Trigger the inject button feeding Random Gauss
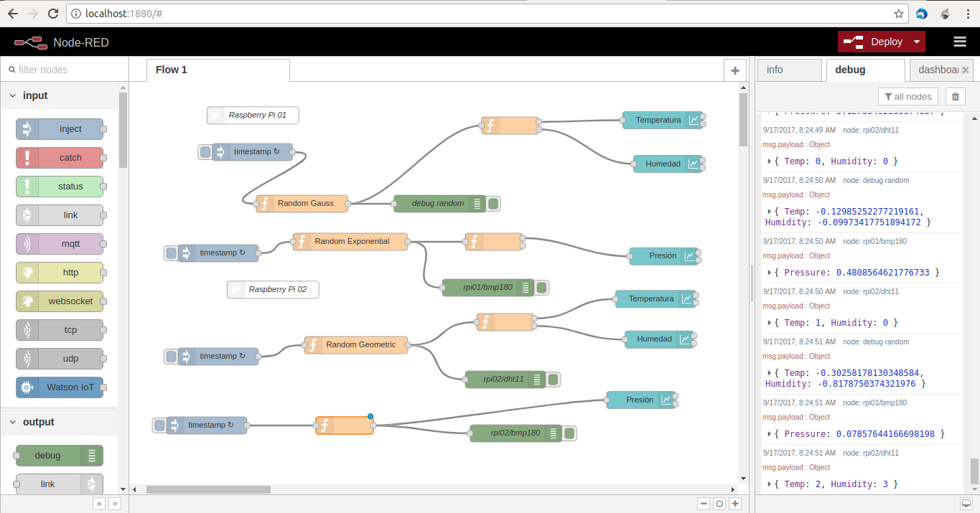The width and height of the screenshot is (980, 513). click(205, 152)
